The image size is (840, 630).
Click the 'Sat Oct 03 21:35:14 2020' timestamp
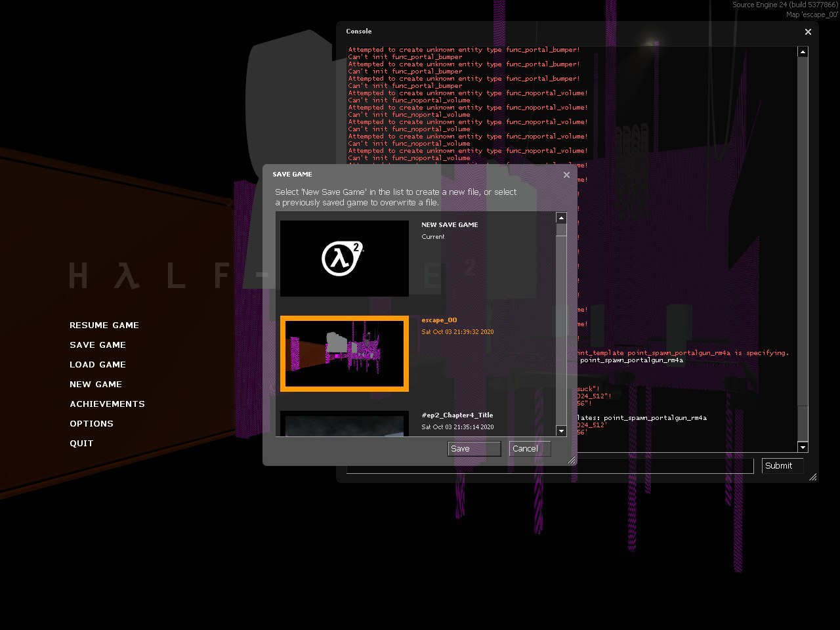coord(457,427)
